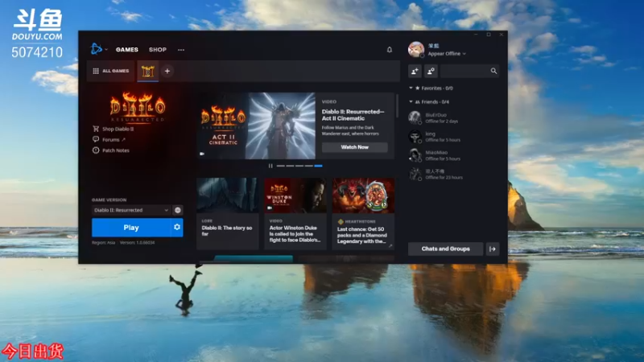Open the ALL GAMES grid
Screen dimensions: 644x362
(x=111, y=71)
